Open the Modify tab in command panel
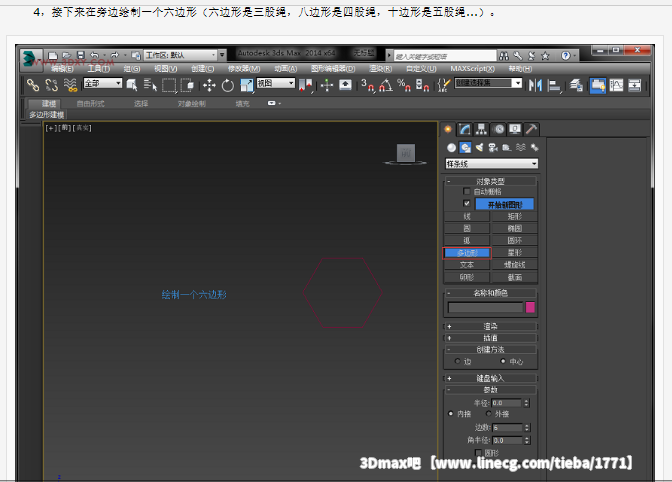Image resolution: width=672 pixels, height=482 pixels. (465, 129)
